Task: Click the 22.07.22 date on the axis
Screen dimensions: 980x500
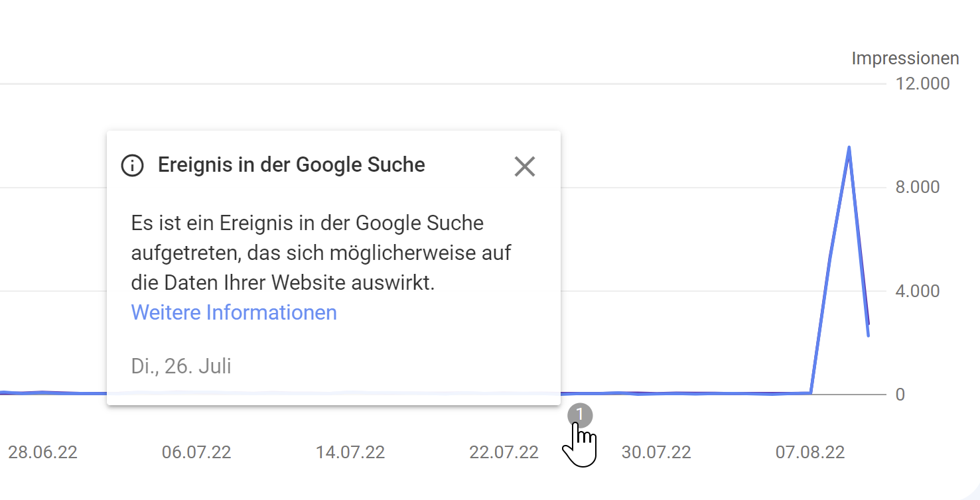Action: pyautogui.click(x=504, y=452)
